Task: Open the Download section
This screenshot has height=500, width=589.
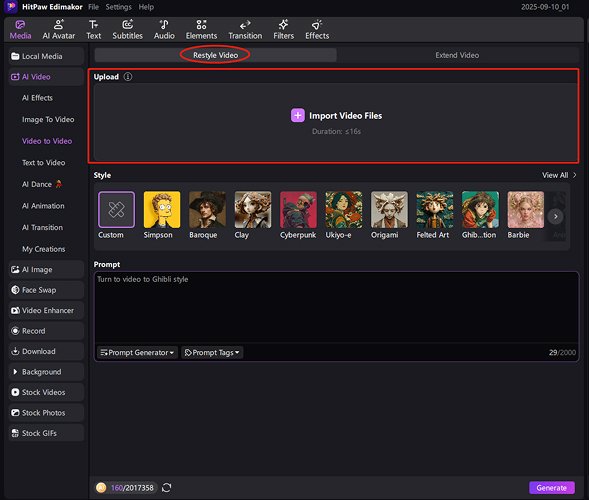Action: click(x=46, y=351)
